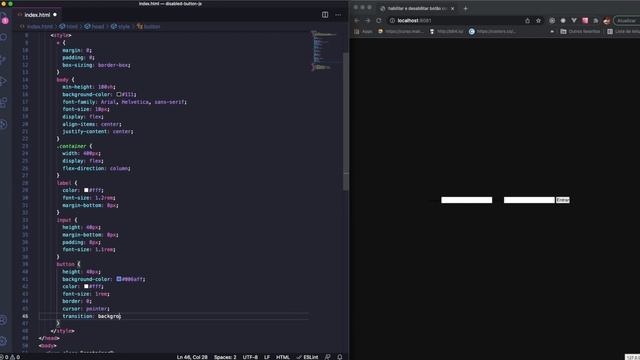Focus the first white input on the page
This screenshot has width=640, height=360.
point(467,200)
